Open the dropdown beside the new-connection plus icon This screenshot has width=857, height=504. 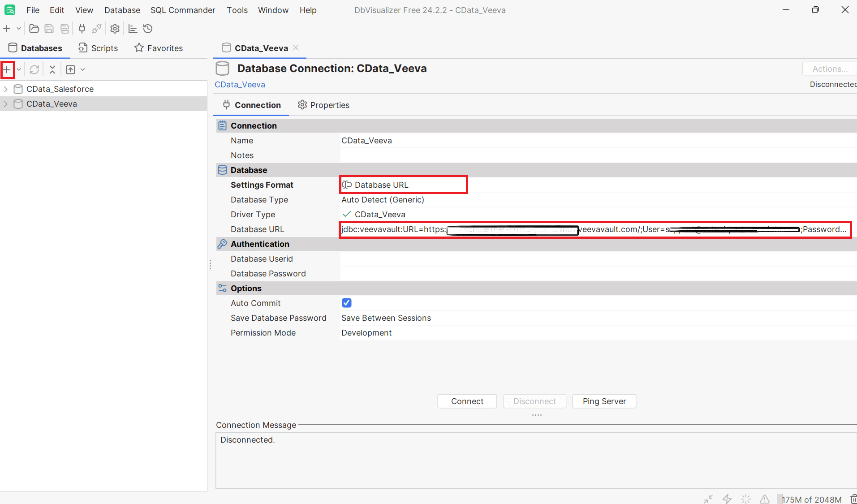[x=18, y=69]
